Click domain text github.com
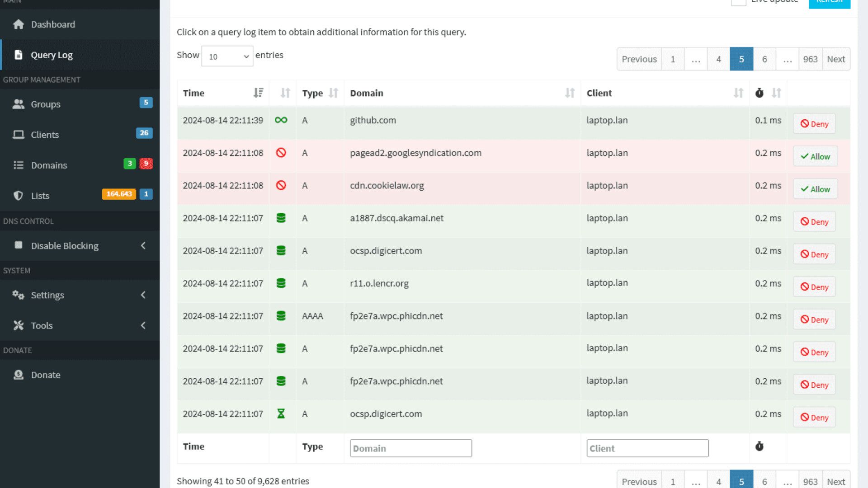 point(373,120)
